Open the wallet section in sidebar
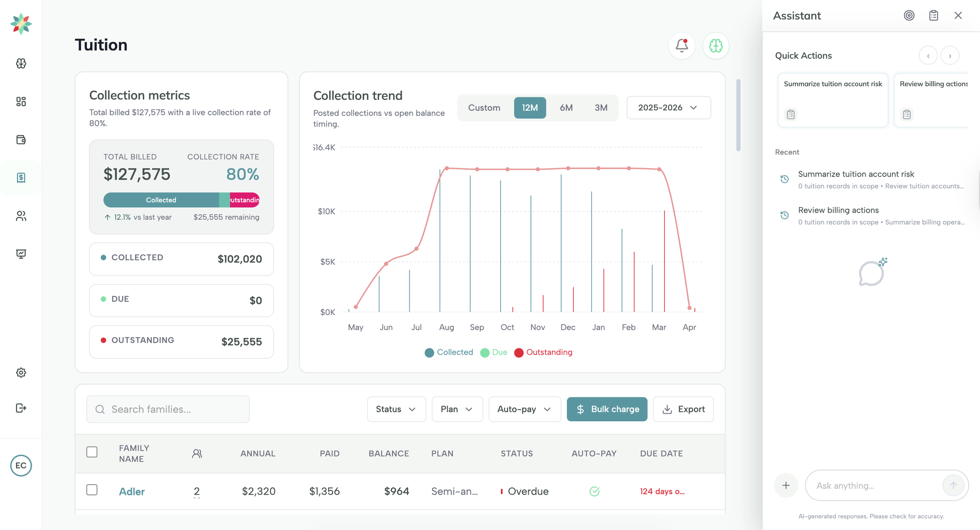Screen dimensions: 980x530 21,140
